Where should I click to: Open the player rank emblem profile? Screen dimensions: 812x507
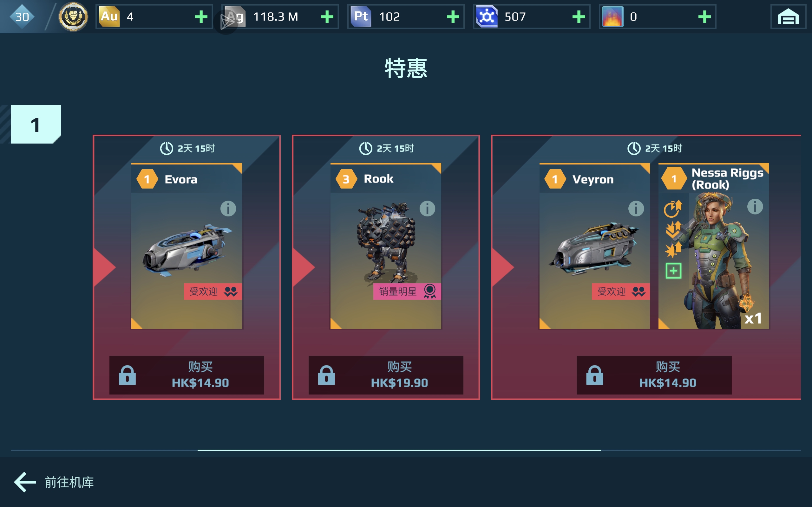[x=73, y=17]
